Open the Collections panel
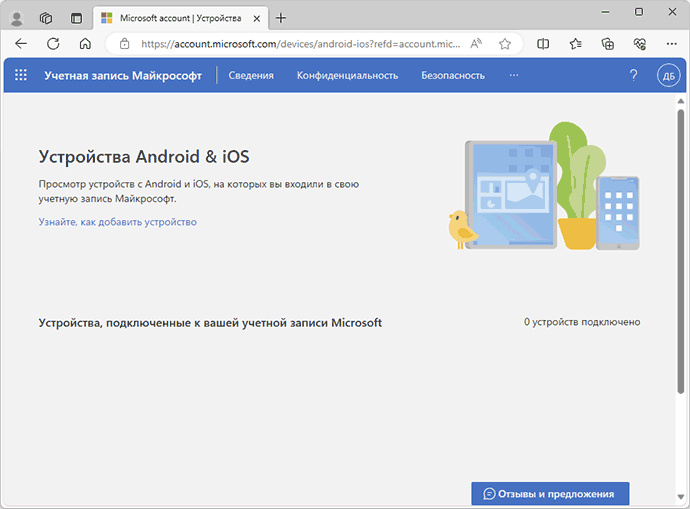Viewport: 690px width, 509px height. pyautogui.click(x=608, y=44)
